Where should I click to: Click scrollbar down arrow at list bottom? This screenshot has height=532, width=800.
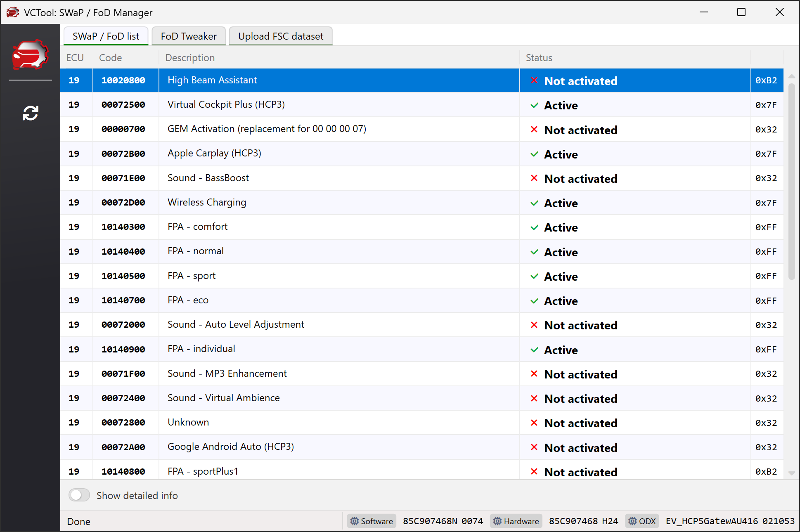pyautogui.click(x=791, y=473)
